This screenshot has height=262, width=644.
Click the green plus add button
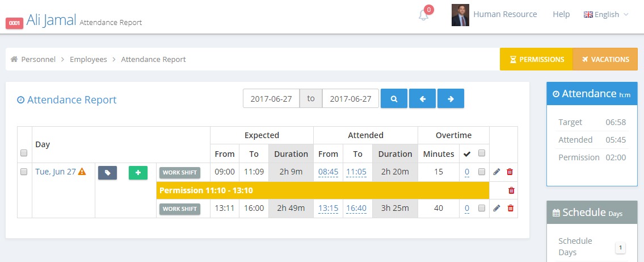[138, 173]
